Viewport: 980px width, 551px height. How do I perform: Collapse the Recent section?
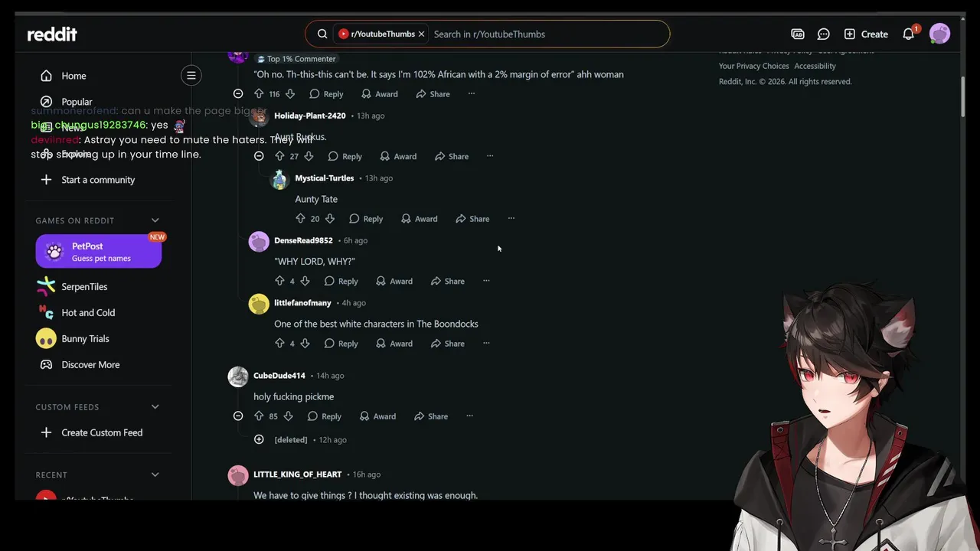[x=155, y=475]
